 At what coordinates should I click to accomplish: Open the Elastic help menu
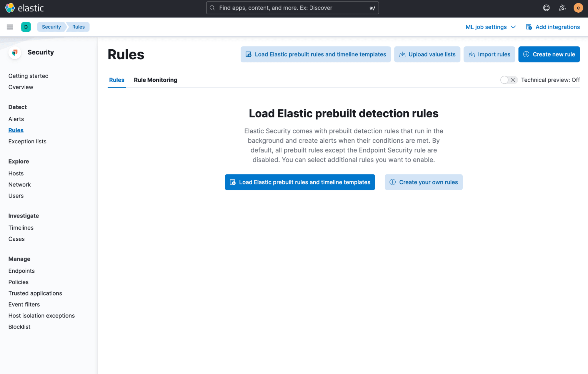(546, 8)
